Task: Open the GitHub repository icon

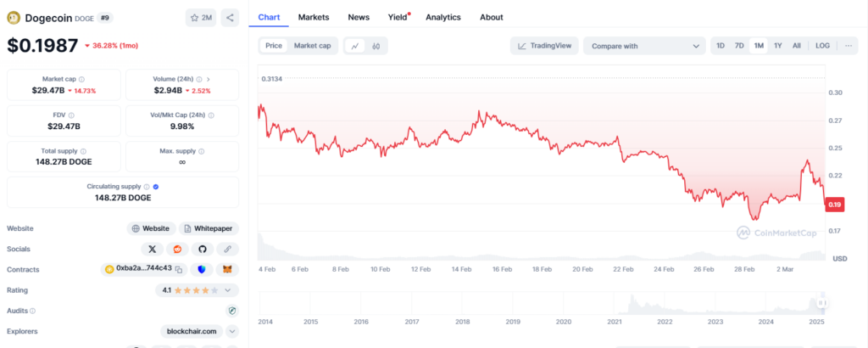Action: pyautogui.click(x=202, y=249)
